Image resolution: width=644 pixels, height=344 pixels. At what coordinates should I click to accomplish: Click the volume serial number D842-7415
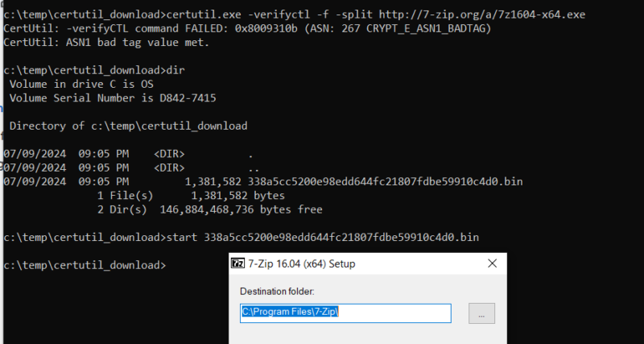point(188,98)
